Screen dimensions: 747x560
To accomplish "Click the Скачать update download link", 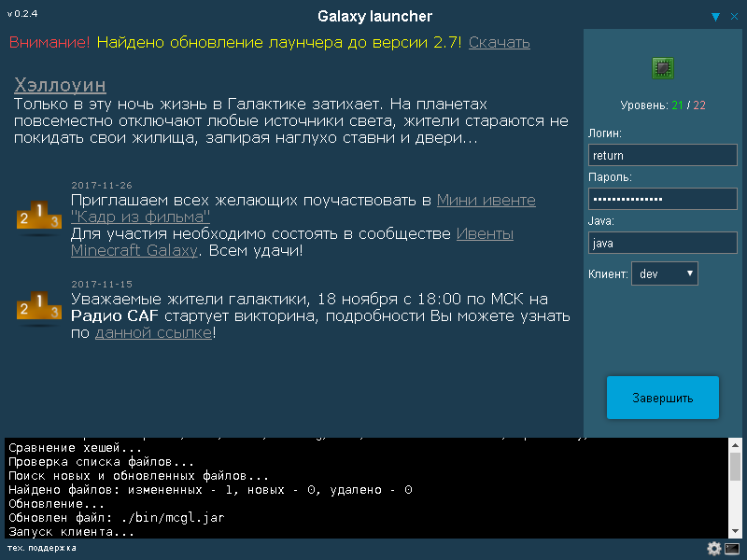I will [499, 42].
